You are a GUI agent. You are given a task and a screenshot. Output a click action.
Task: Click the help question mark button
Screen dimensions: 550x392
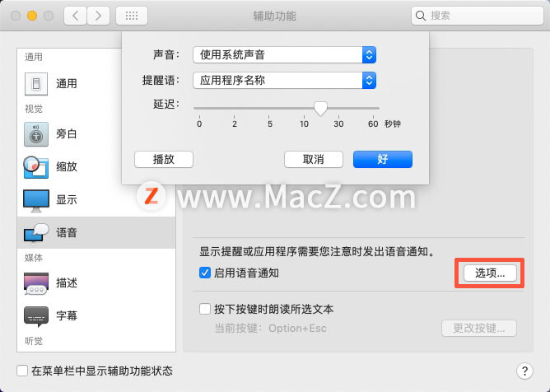pyautogui.click(x=524, y=371)
